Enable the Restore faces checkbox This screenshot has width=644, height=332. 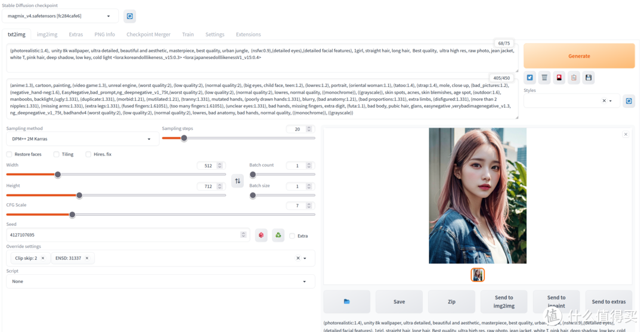(x=10, y=154)
